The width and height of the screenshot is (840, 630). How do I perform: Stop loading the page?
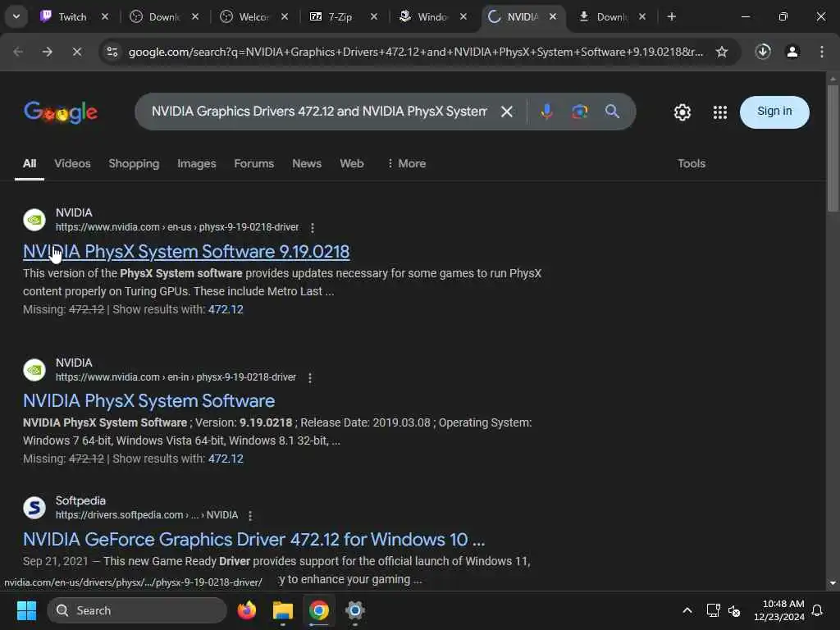point(77,52)
